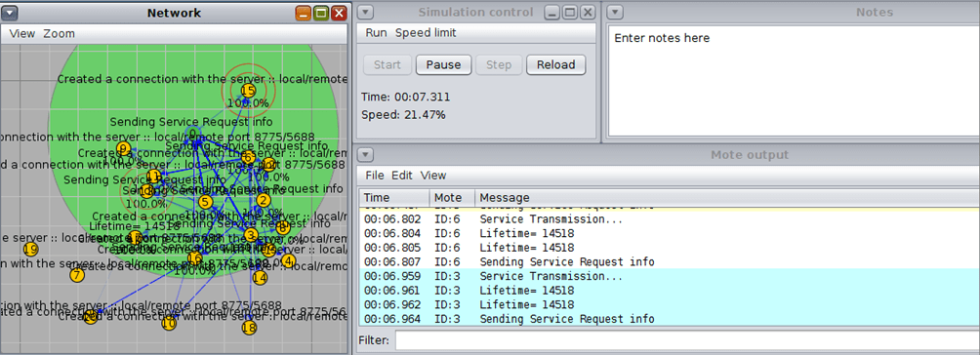The width and height of the screenshot is (980, 355).
Task: Open the View menu in Network window
Action: (x=22, y=34)
